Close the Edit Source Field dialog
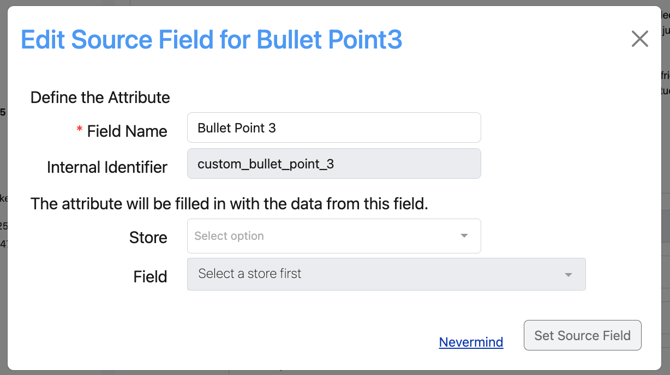This screenshot has width=670, height=375. 640,39
